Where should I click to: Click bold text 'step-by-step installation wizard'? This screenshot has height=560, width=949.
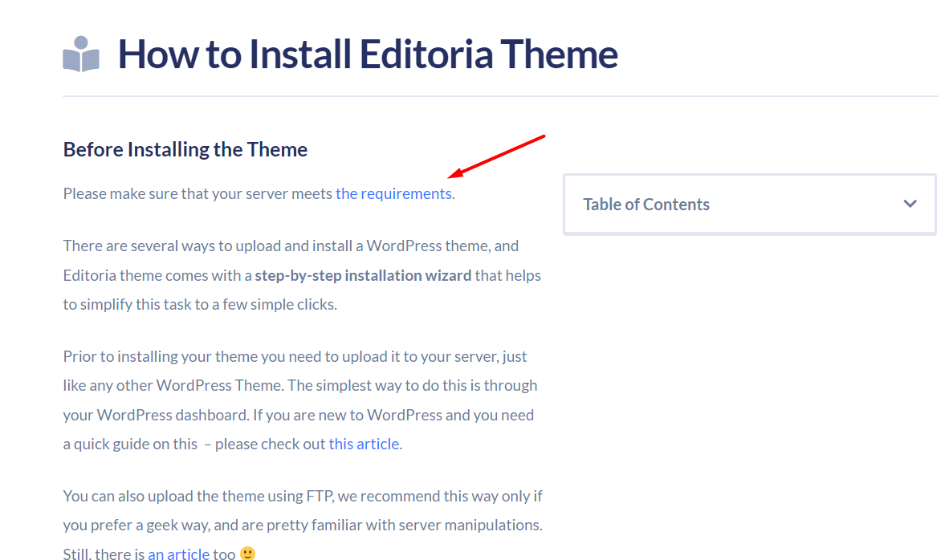click(x=363, y=276)
